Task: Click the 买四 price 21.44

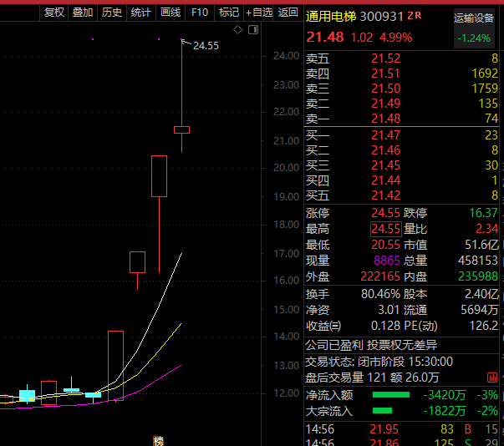Action: click(385, 180)
